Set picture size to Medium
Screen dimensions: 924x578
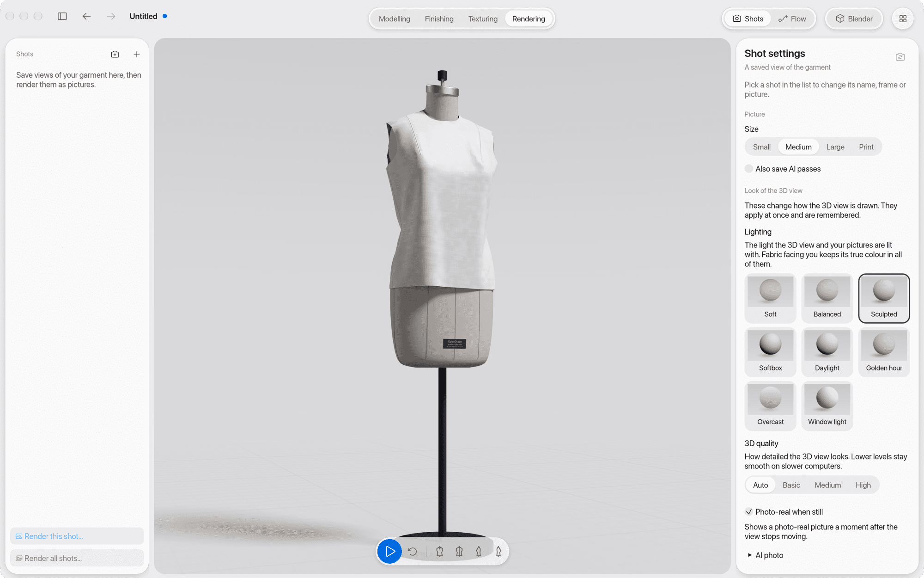point(798,147)
